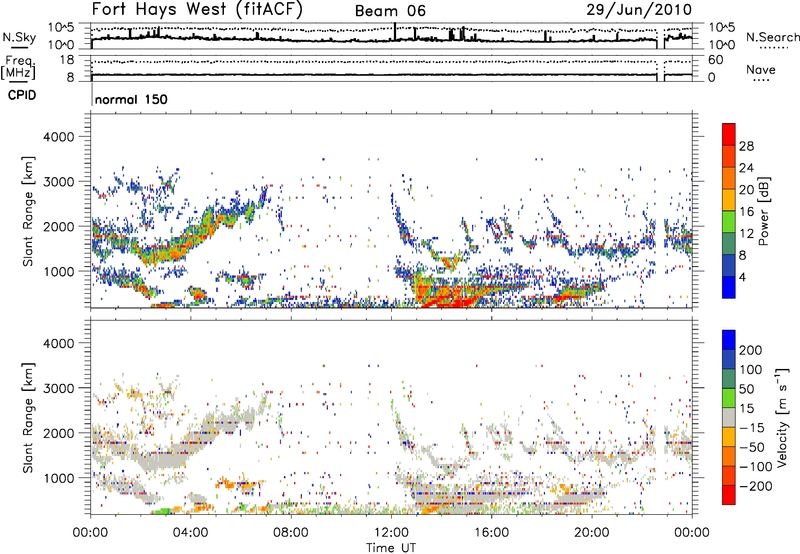Click the '28' tick on the power colorbar

coord(746,146)
